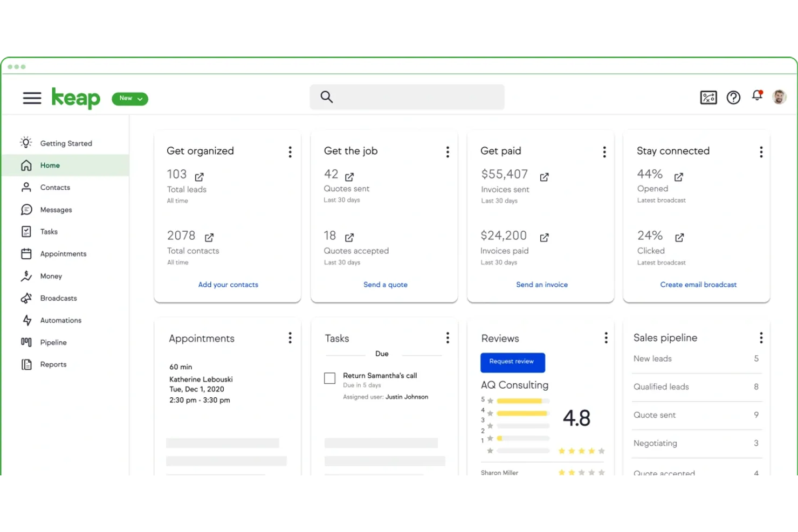Open the New dropdown button
This screenshot has height=532, width=798.
tap(129, 98)
